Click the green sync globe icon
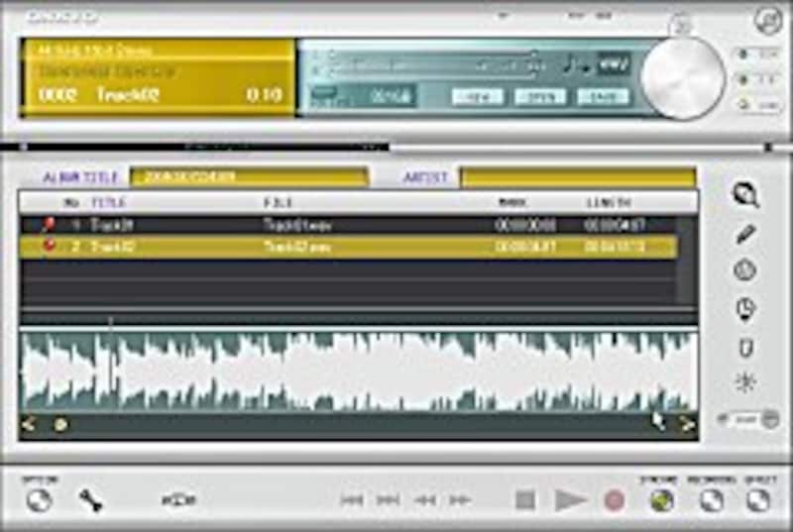Screen dimensions: 793x532 pyautogui.click(x=661, y=500)
